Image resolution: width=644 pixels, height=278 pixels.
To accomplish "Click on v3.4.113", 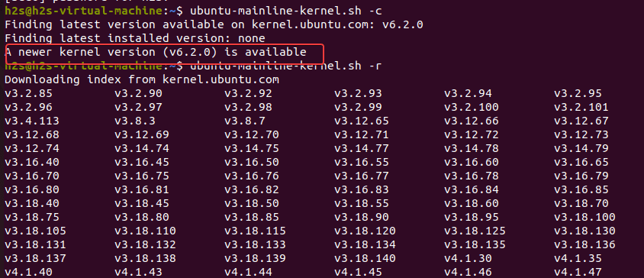I will click(32, 121).
